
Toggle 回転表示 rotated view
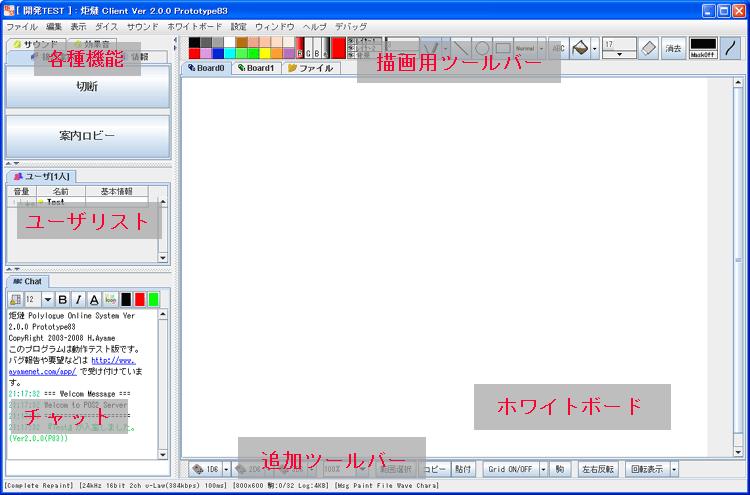648,469
